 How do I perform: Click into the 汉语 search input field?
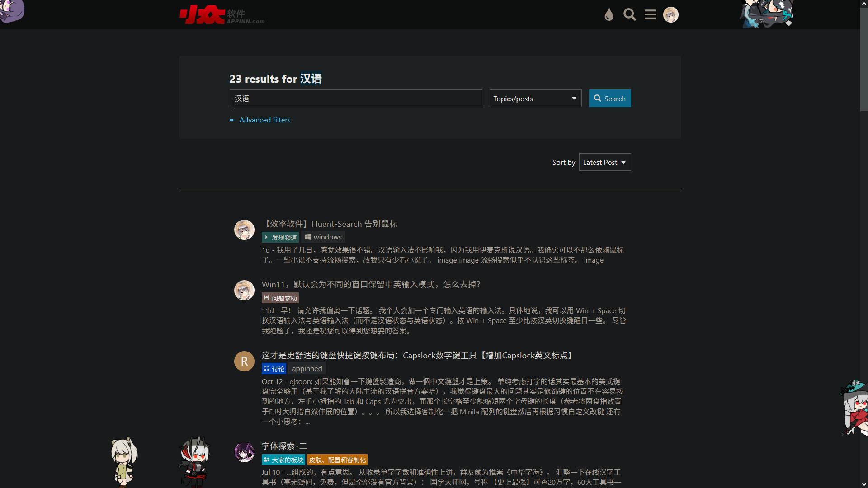click(x=356, y=99)
